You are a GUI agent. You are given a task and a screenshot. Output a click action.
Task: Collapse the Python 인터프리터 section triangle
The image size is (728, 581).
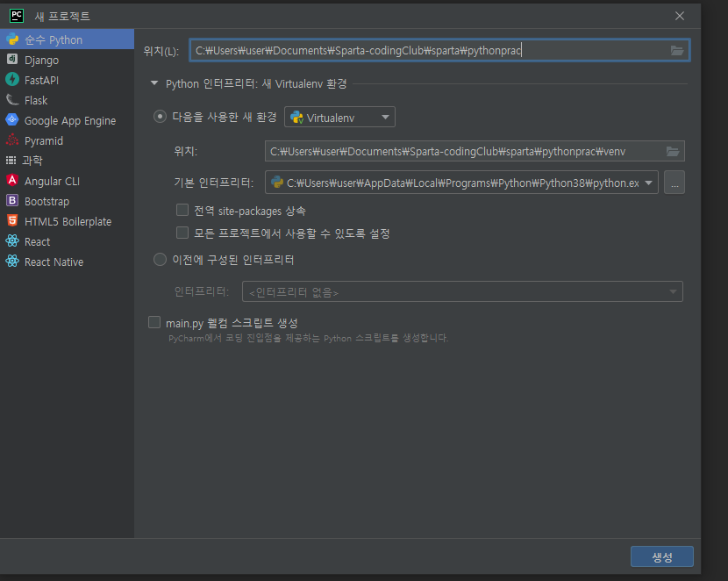154,83
